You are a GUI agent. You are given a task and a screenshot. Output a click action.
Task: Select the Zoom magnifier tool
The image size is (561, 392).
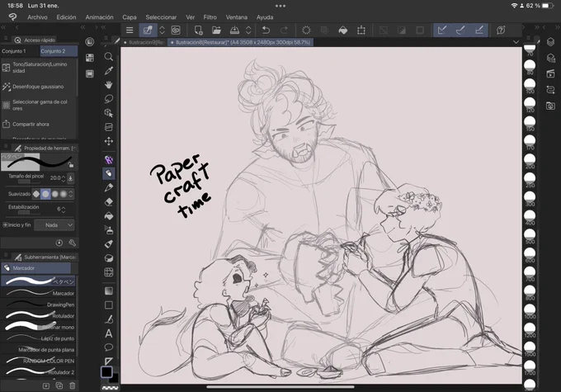tap(109, 57)
